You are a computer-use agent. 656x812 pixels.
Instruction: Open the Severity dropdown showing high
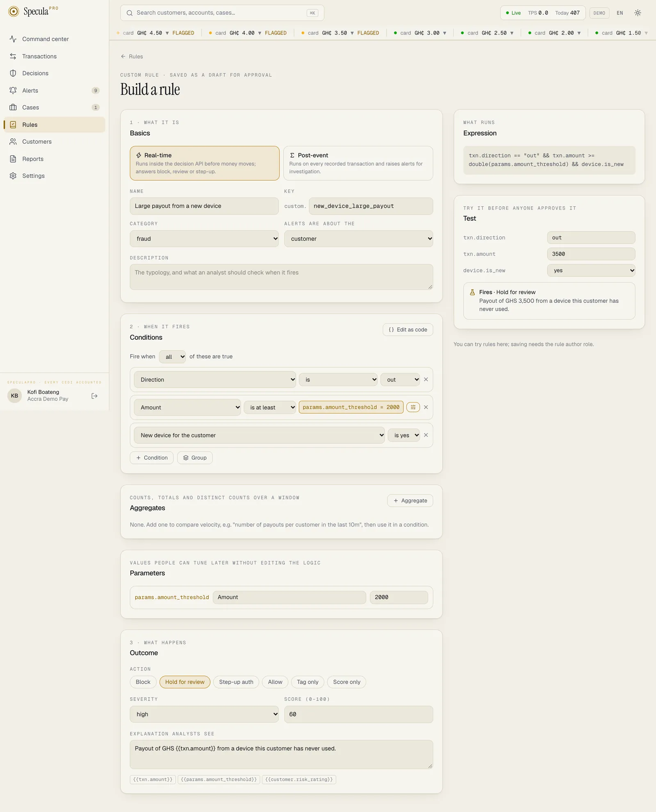click(x=204, y=714)
